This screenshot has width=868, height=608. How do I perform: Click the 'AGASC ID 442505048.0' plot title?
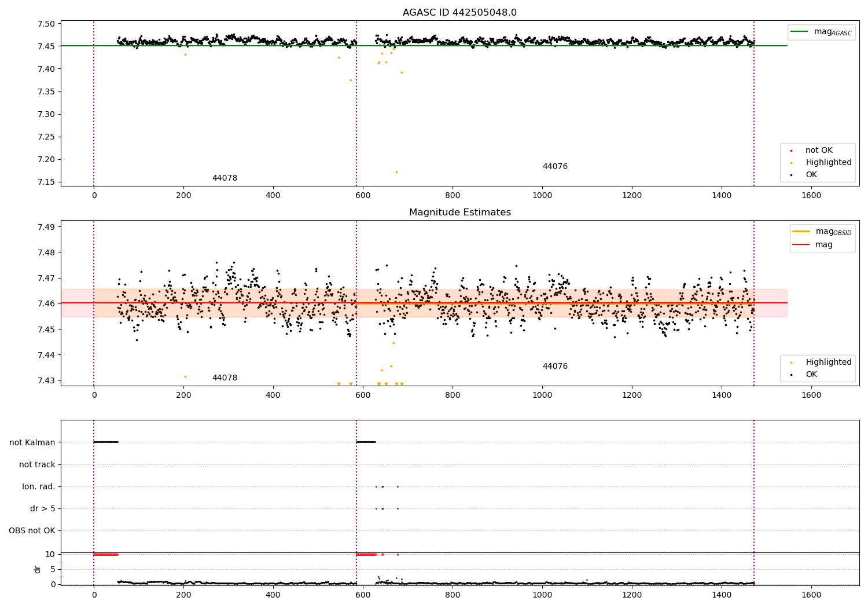(459, 13)
